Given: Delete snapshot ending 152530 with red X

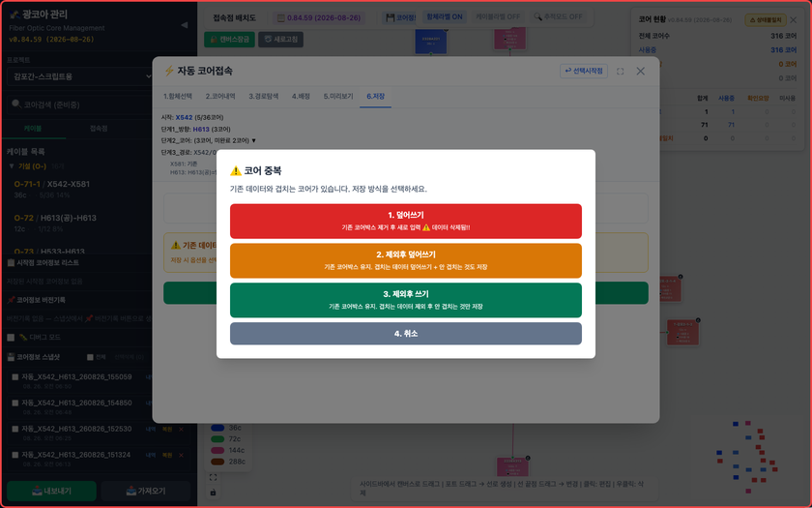Looking at the screenshot, I should pos(181,430).
